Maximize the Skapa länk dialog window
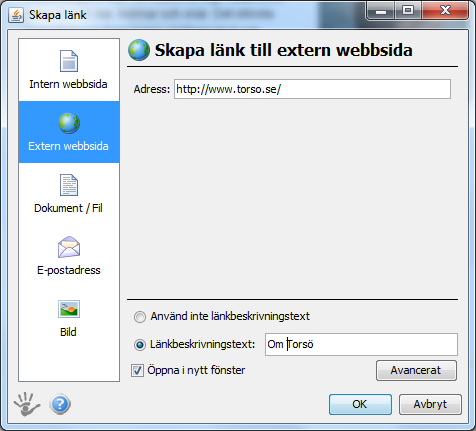 408,11
